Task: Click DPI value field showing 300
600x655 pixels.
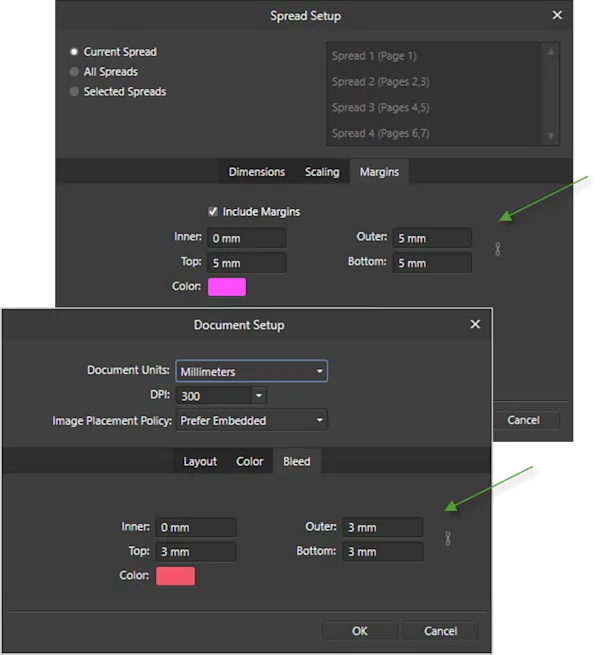Action: (214, 395)
